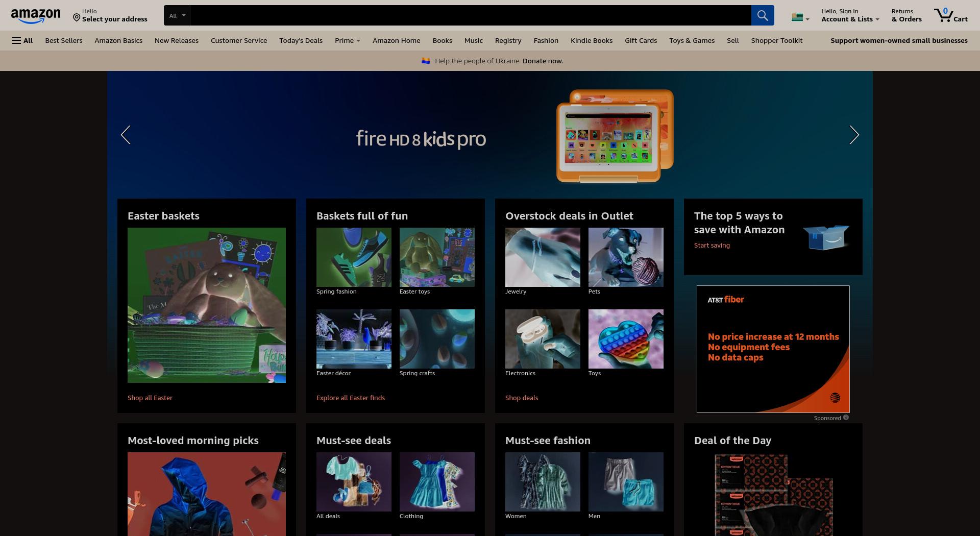Viewport: 980px width, 536px height.
Task: Open Toys pop-it heart thumbnail
Action: [x=626, y=339]
